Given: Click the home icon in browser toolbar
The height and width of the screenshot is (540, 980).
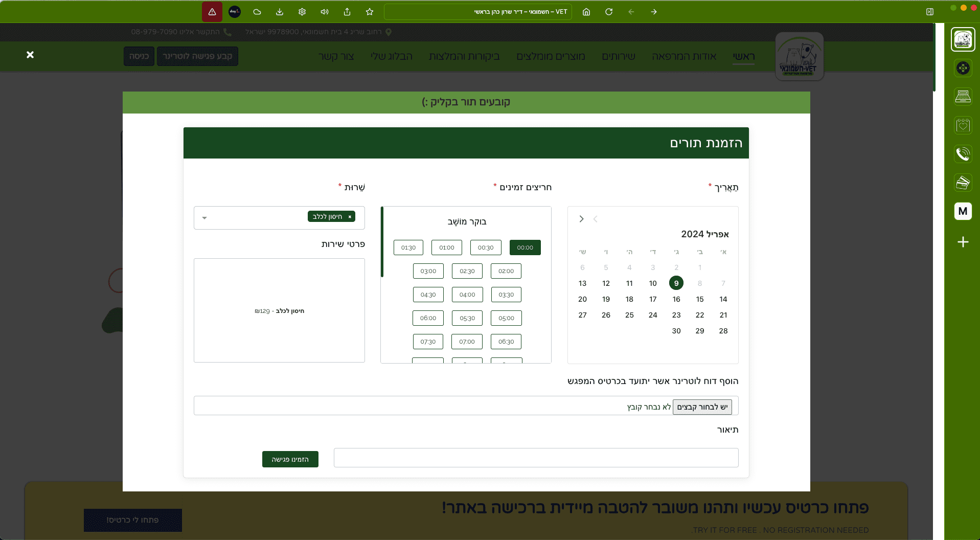Looking at the screenshot, I should pos(586,12).
